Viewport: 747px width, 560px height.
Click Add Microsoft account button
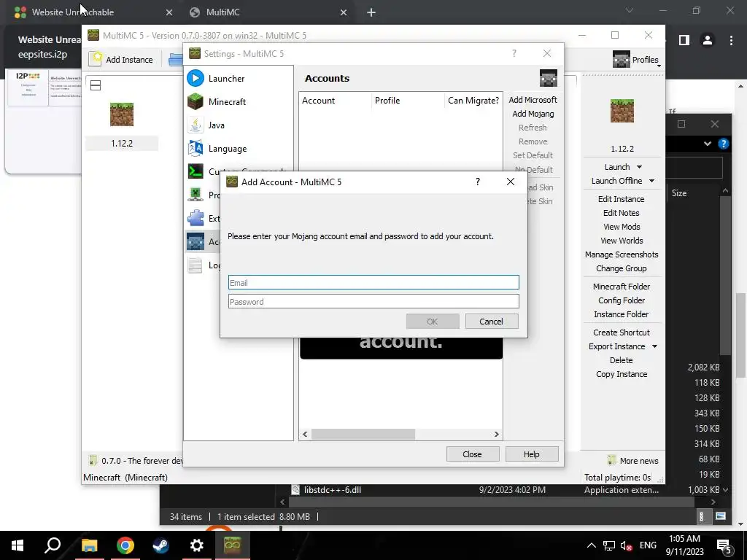coord(533,100)
